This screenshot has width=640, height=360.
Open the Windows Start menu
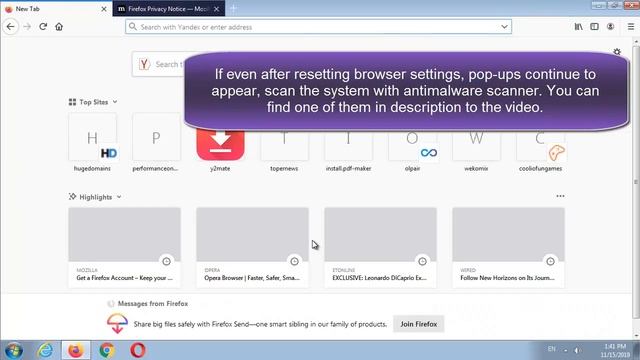[x=14, y=350]
